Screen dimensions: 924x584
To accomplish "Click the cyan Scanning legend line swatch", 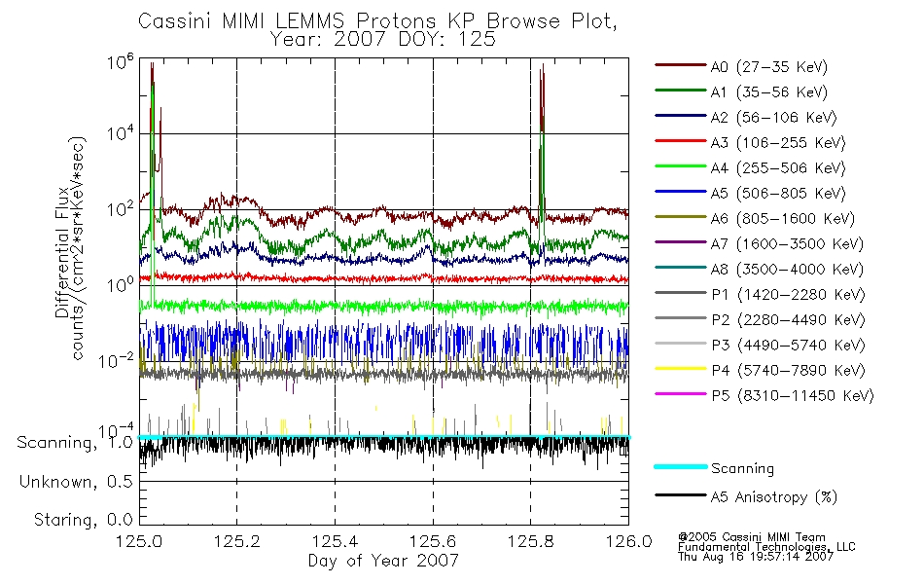I will (680, 466).
